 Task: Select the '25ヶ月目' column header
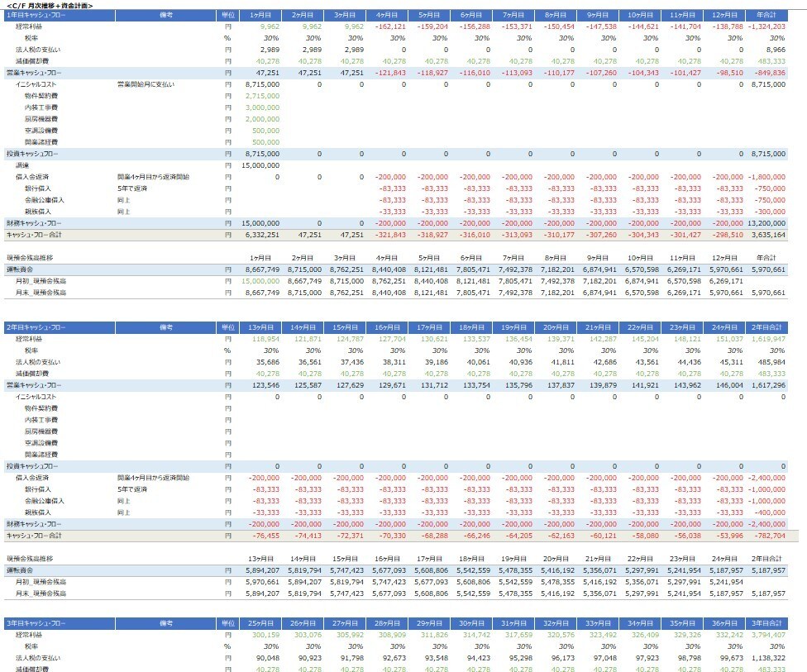coord(260,623)
